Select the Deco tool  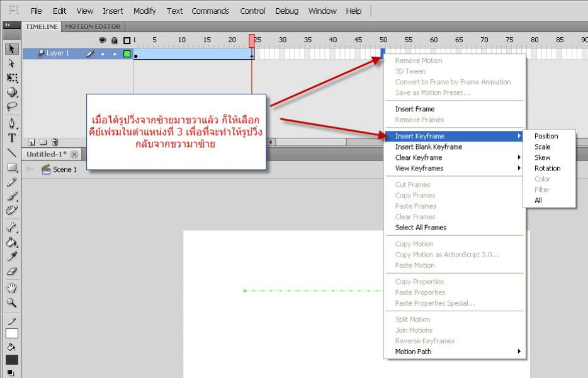click(11, 210)
